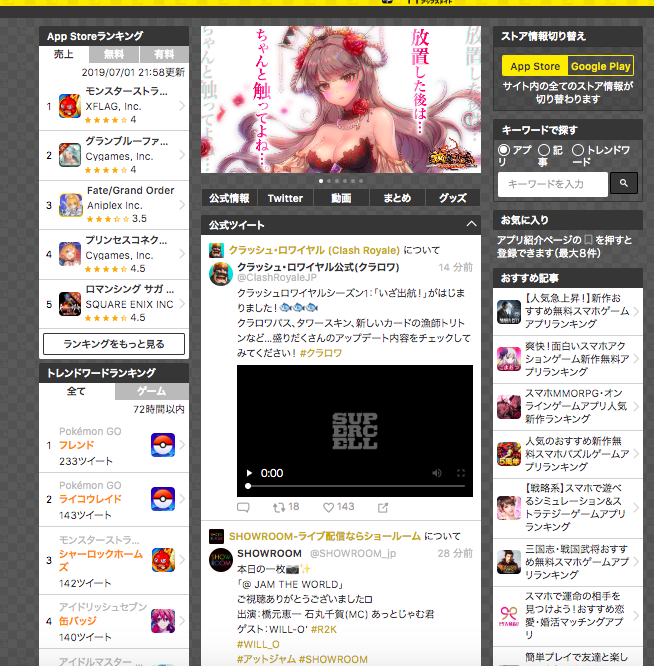Open the フレンド trend word row arrow
Image resolution: width=654 pixels, height=666 pixels.
[182, 445]
